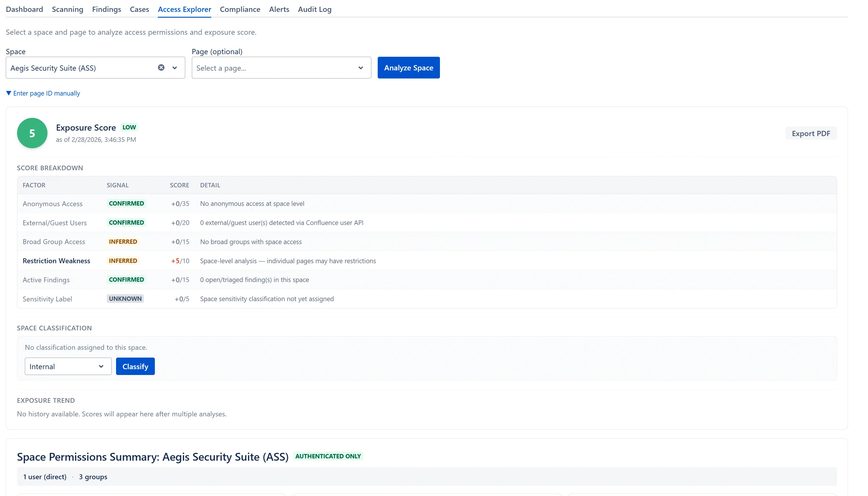Click the CONFIRMED badge for Active Findings
The height and width of the screenshot is (496, 868).
click(126, 279)
